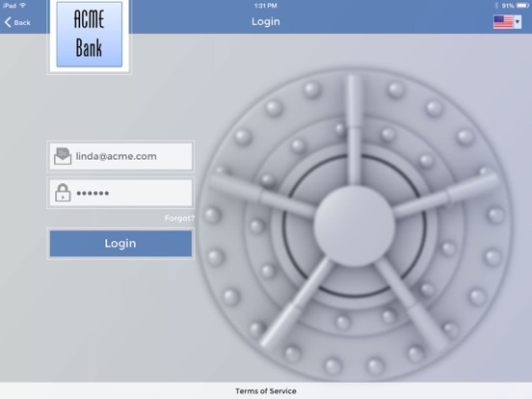The image size is (532, 399).
Task: Click the password field with dots
Action: click(x=120, y=193)
